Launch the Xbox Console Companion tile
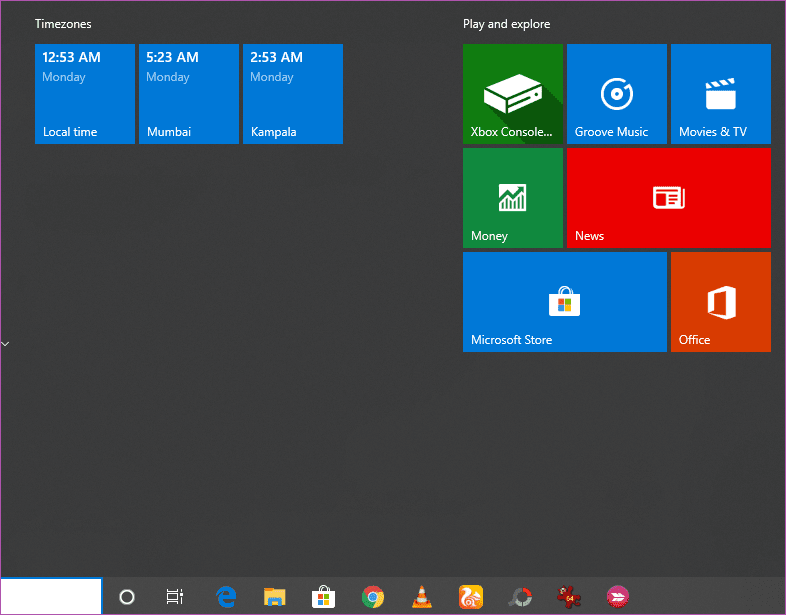 [513, 94]
